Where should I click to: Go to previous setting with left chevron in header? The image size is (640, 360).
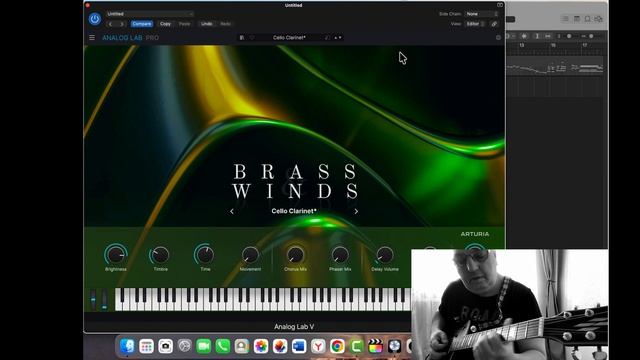tap(111, 24)
